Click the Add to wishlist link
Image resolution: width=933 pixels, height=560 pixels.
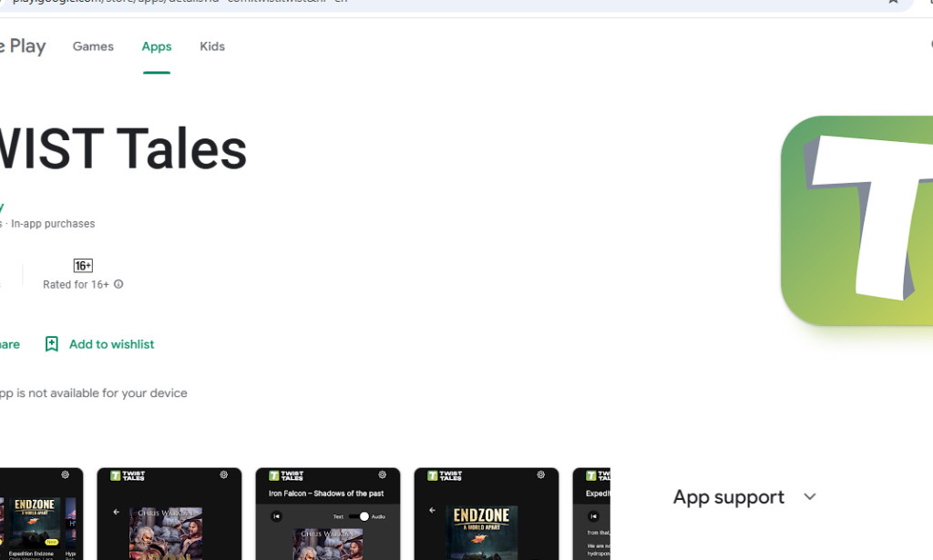coord(111,344)
